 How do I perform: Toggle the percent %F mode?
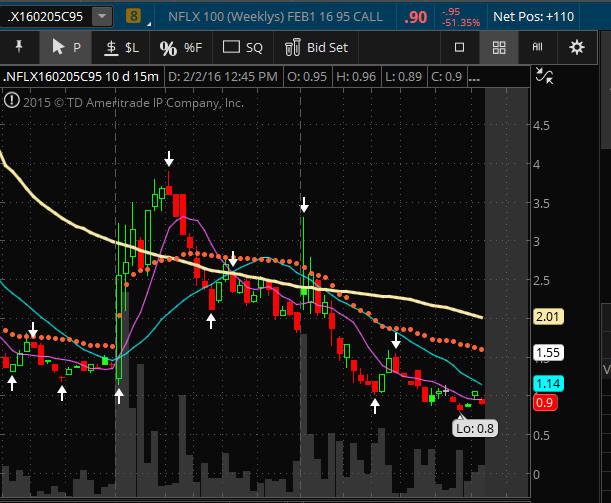coord(180,47)
